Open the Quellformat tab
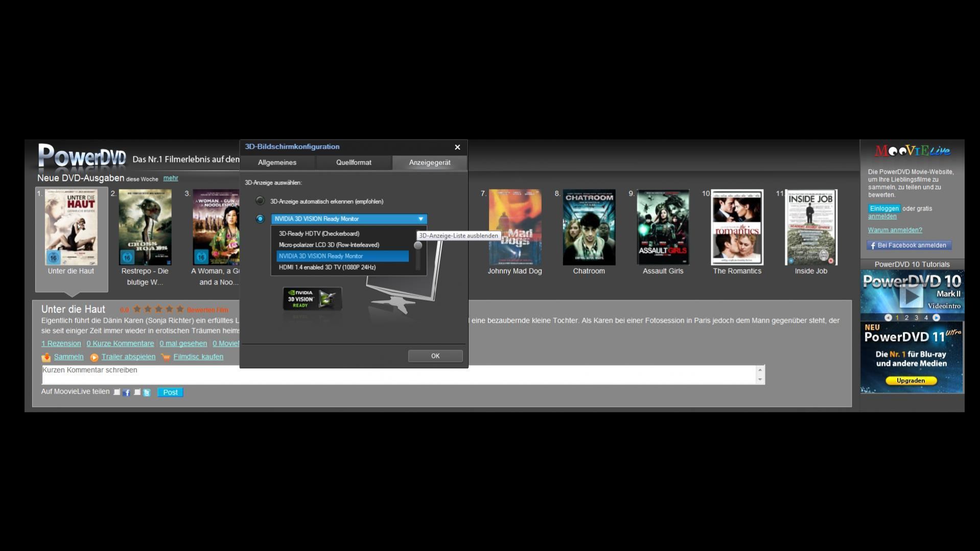 (x=354, y=162)
